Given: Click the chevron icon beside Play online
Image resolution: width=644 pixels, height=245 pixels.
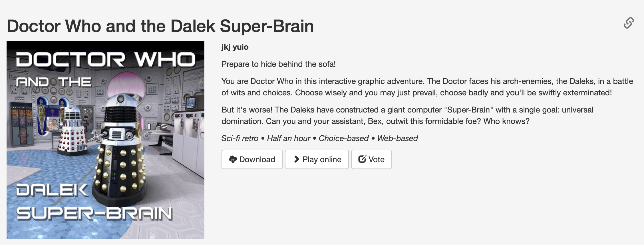Looking at the screenshot, I should click(297, 159).
